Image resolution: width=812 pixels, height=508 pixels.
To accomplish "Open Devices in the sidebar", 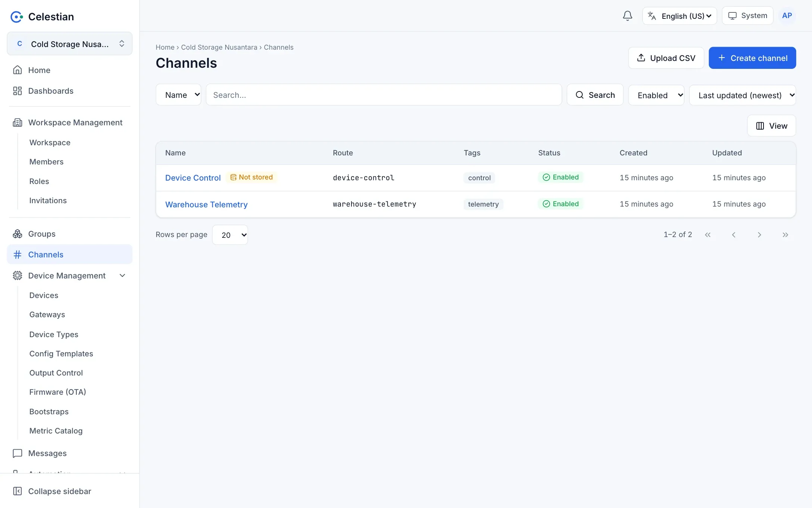I will pos(44,295).
